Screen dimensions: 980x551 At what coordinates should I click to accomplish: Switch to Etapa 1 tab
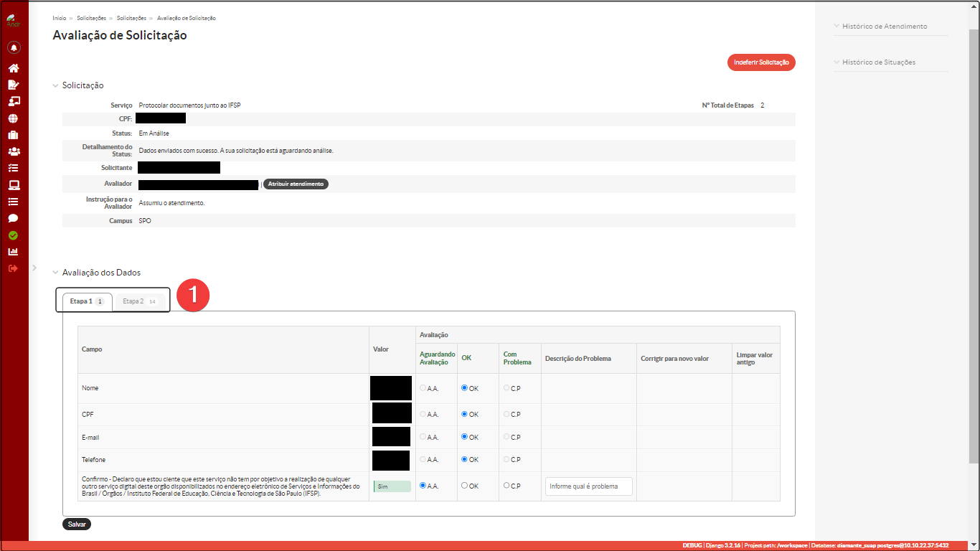[x=87, y=301]
